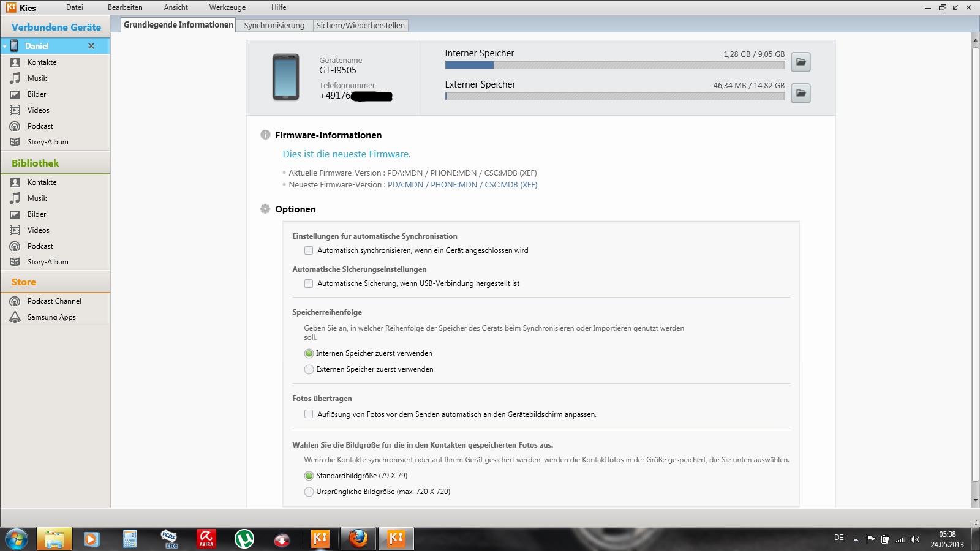Click the volume icon in system tray
This screenshot has width=980, height=551.
coord(915,539)
